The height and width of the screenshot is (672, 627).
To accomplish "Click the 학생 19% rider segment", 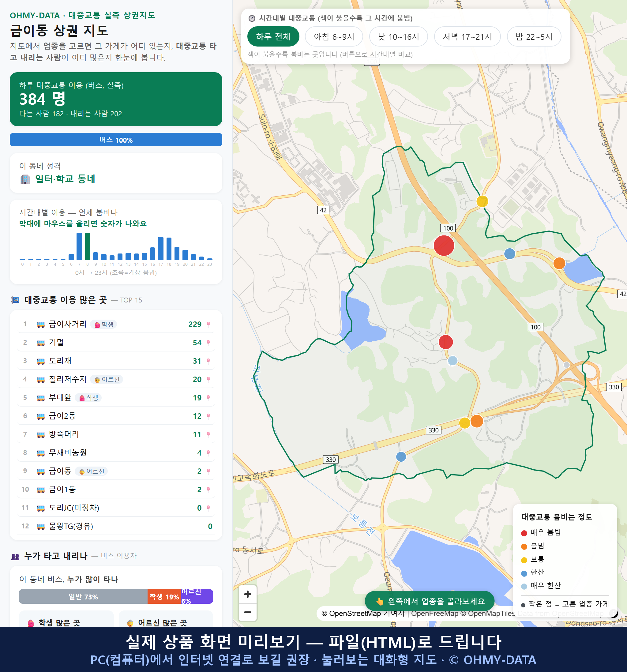I will pyautogui.click(x=164, y=597).
